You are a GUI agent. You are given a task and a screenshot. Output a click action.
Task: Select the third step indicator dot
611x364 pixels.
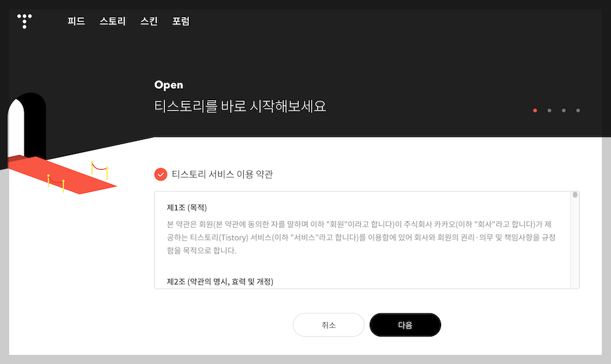563,111
